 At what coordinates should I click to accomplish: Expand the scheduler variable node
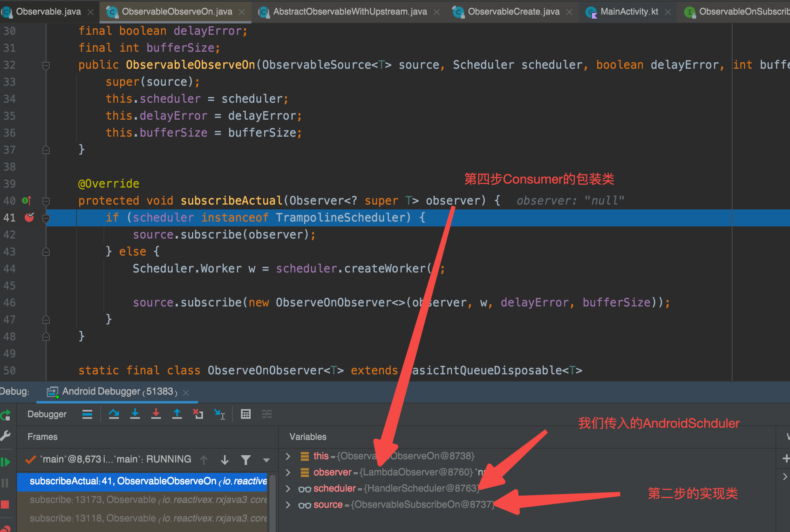pyautogui.click(x=287, y=488)
